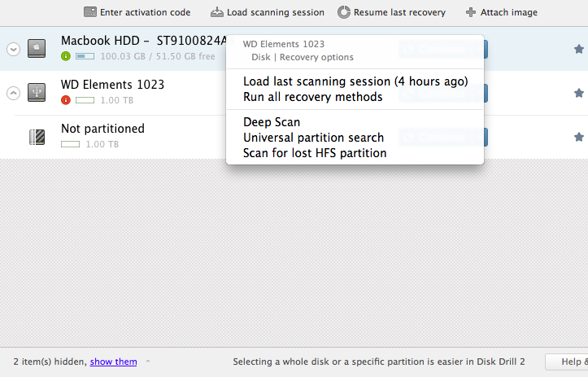Click the Not partitioned striped volume icon
Image resolution: width=588 pixels, height=377 pixels.
coord(37,137)
